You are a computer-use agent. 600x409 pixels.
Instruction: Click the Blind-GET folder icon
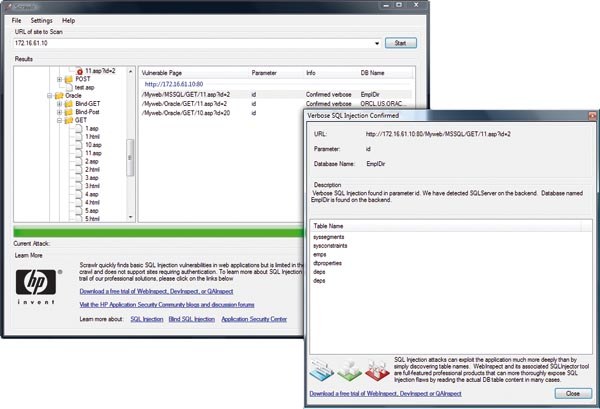tap(68, 104)
